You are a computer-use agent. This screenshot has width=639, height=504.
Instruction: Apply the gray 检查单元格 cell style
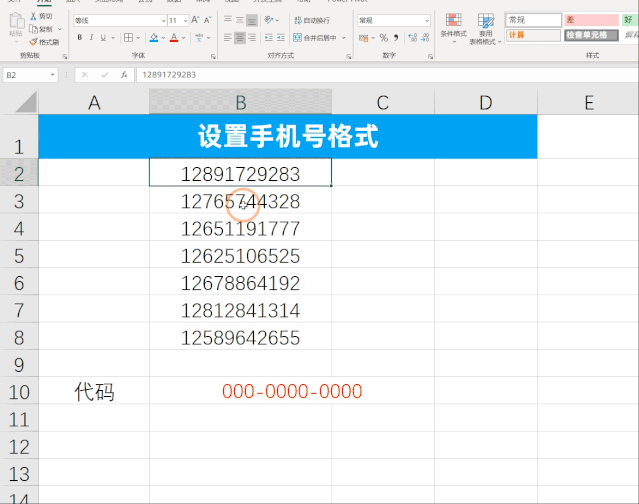pyautogui.click(x=591, y=35)
